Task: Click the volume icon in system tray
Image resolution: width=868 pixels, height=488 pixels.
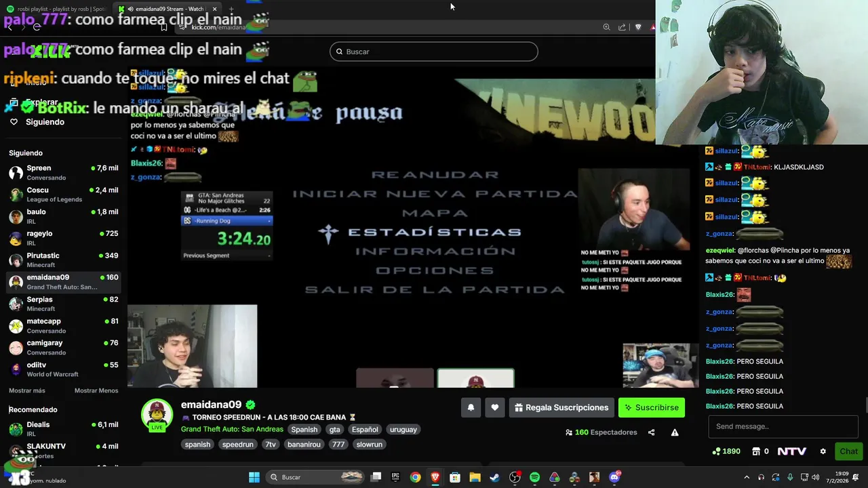Action: click(816, 477)
